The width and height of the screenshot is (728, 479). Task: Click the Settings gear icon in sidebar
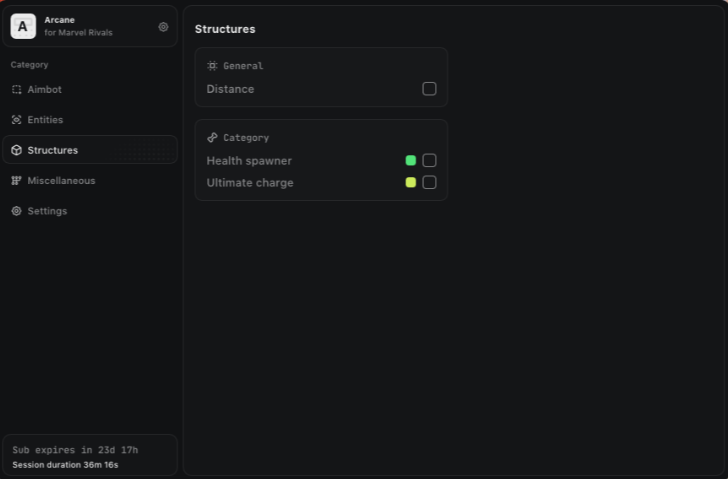point(17,211)
